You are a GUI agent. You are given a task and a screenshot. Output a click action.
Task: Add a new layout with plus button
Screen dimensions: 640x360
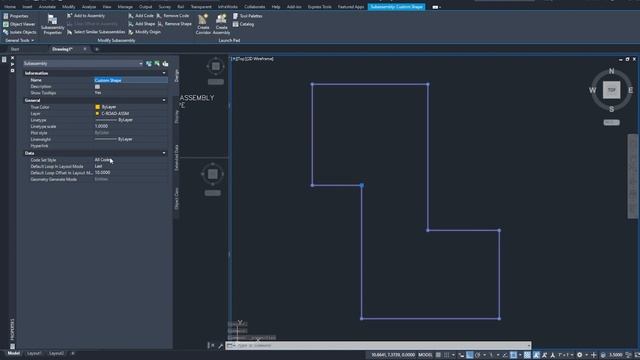coord(73,353)
